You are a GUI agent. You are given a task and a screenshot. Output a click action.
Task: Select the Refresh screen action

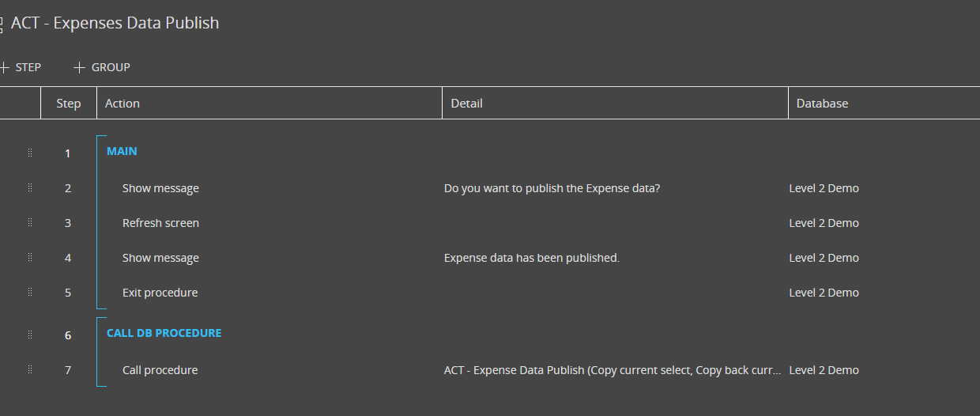[x=160, y=223]
